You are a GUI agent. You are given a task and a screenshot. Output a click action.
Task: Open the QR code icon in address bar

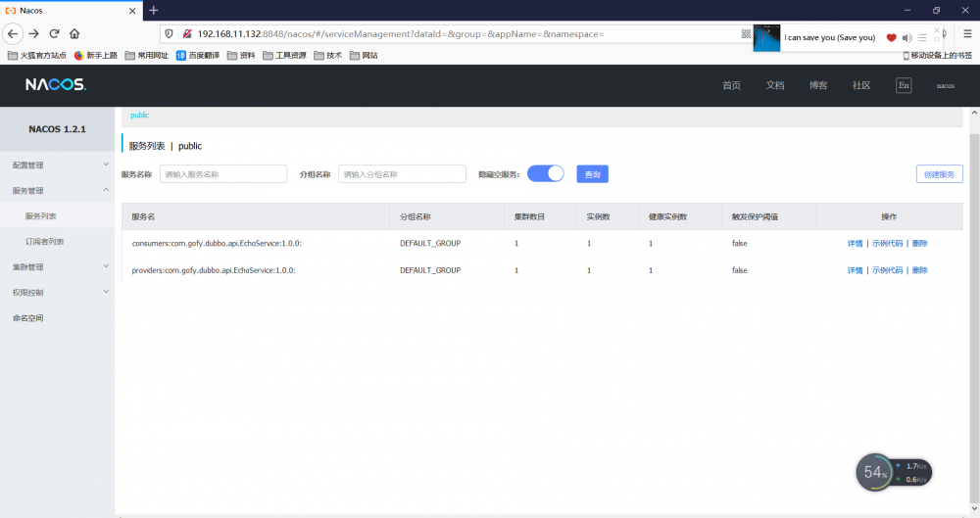[746, 33]
